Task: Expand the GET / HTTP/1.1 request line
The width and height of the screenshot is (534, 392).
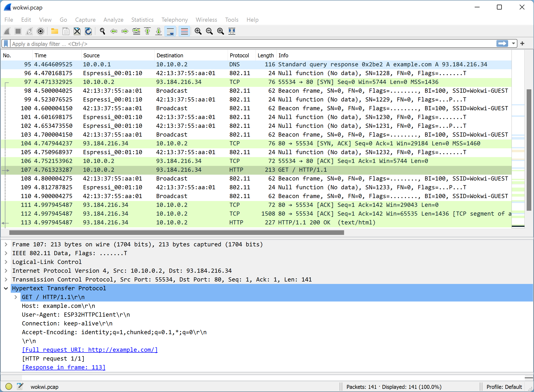Action: 15,297
